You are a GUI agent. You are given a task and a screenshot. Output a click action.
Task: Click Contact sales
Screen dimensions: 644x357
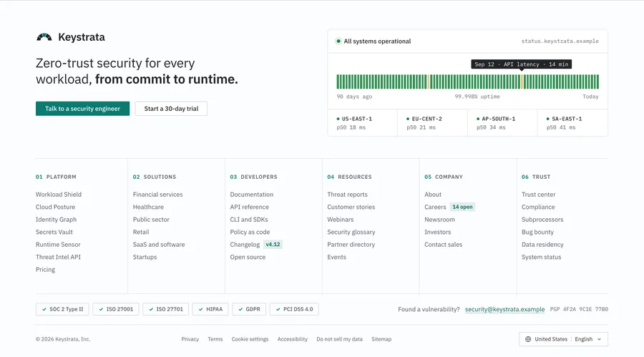[444, 245]
